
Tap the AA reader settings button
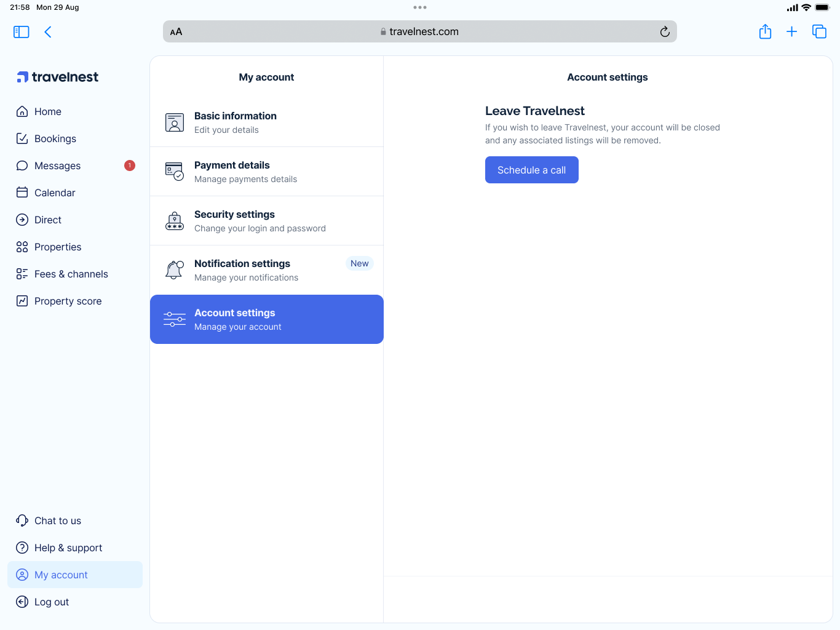pos(176,32)
